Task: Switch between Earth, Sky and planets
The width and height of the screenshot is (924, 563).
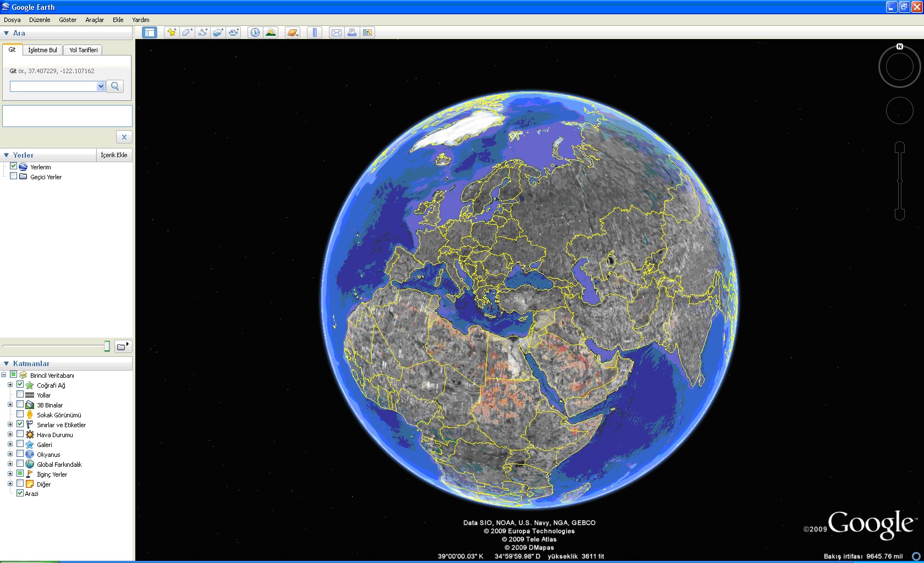Action: point(293,32)
